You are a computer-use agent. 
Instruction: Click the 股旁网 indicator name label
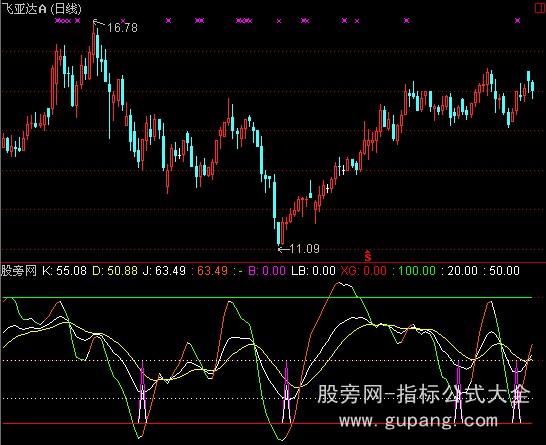pos(19,271)
